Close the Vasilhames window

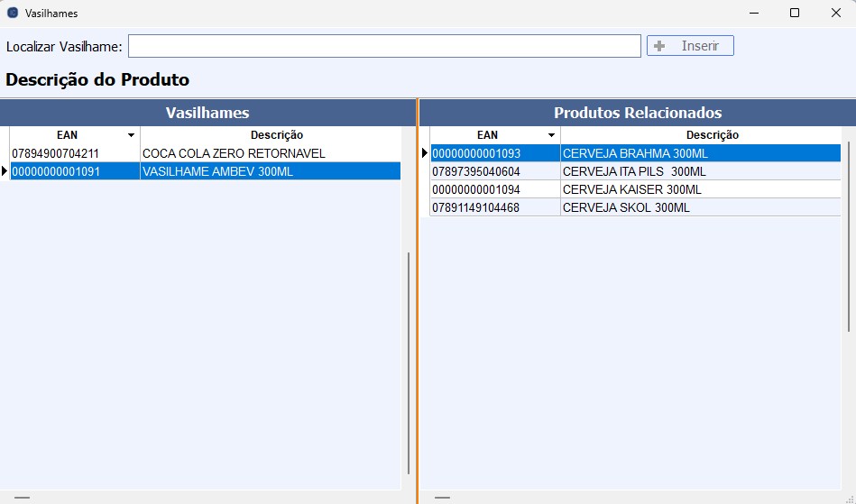(836, 13)
